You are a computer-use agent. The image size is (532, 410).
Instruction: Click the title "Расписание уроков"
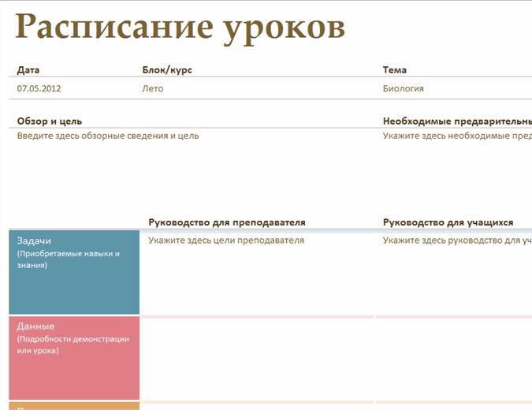click(x=180, y=27)
